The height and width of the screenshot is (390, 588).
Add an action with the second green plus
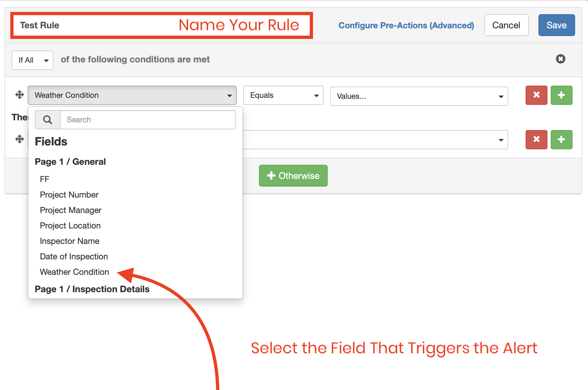pos(561,140)
